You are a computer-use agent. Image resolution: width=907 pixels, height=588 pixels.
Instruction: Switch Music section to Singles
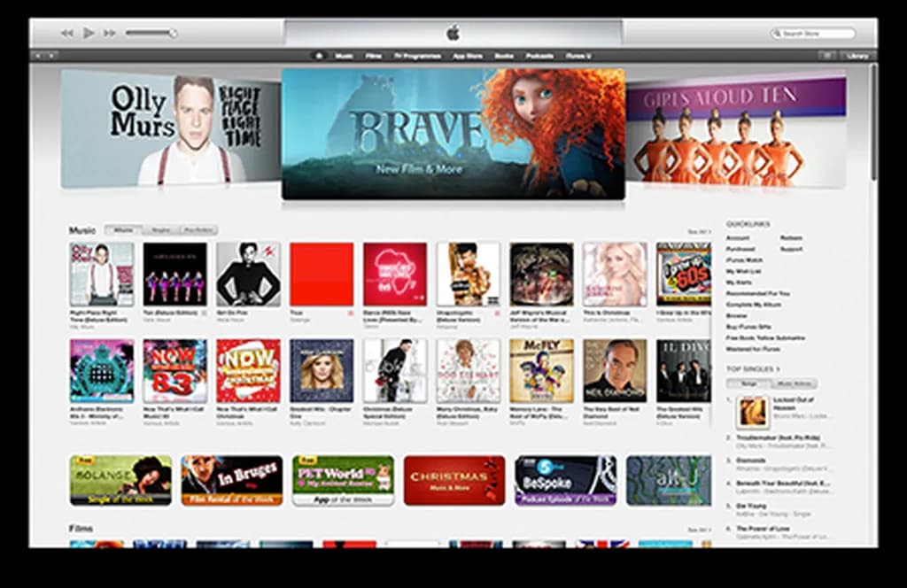click(160, 230)
